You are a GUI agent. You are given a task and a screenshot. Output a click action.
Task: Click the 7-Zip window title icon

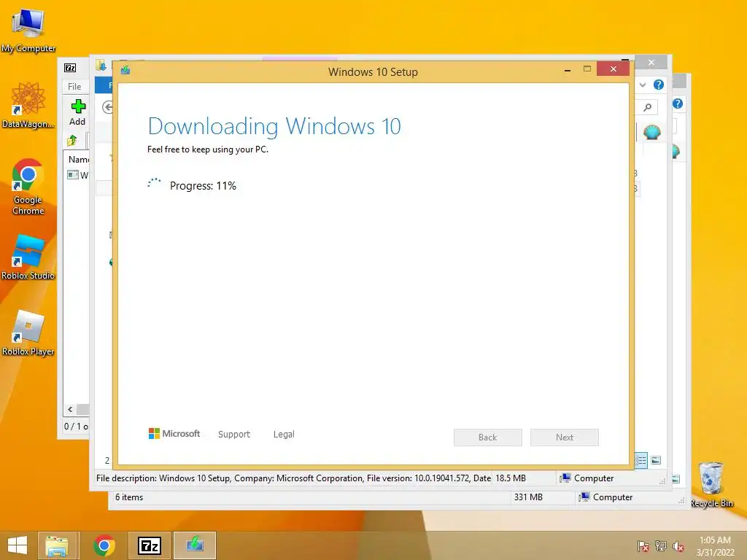70,68
